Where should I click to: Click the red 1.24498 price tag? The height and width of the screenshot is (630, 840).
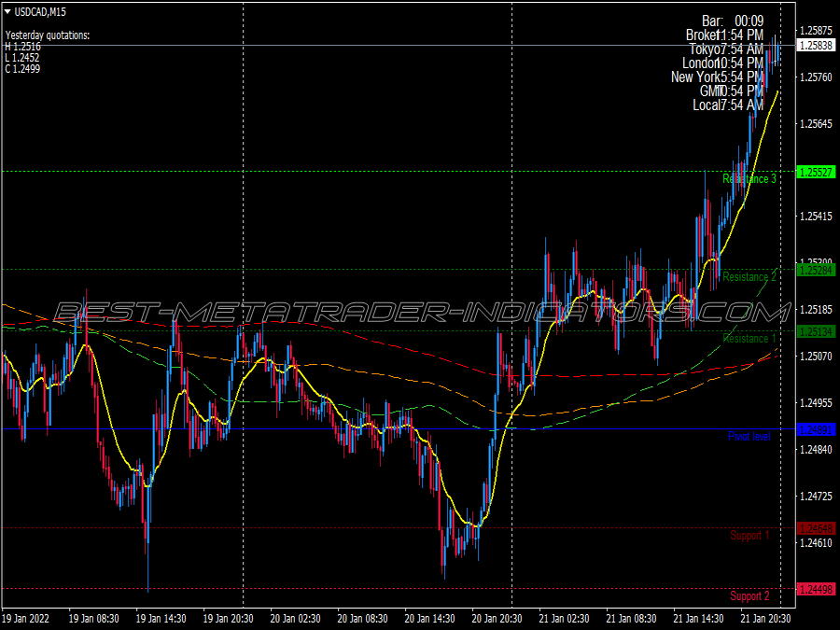click(816, 589)
